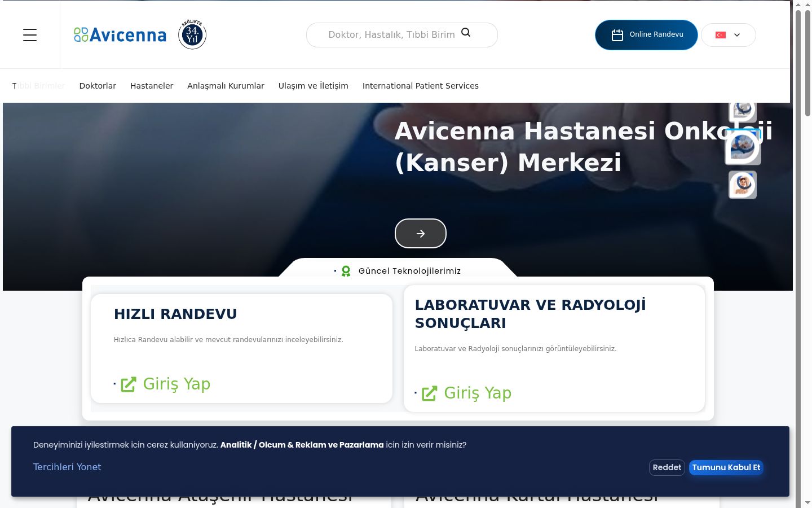Open the language flag dropdown

point(729,35)
